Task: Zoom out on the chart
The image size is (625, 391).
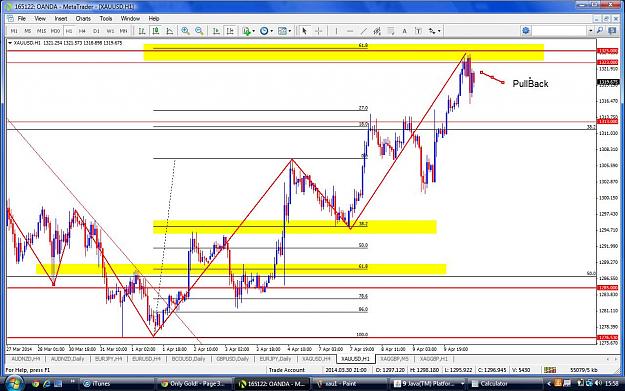Action: [x=199, y=31]
